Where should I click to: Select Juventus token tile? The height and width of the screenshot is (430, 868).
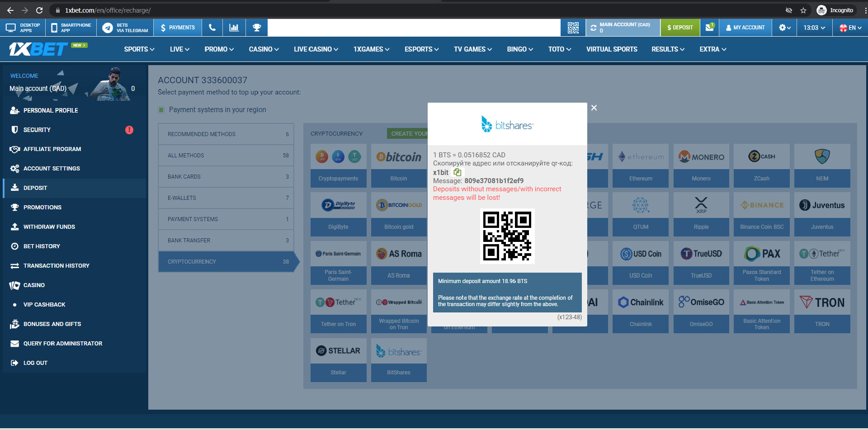[822, 214]
